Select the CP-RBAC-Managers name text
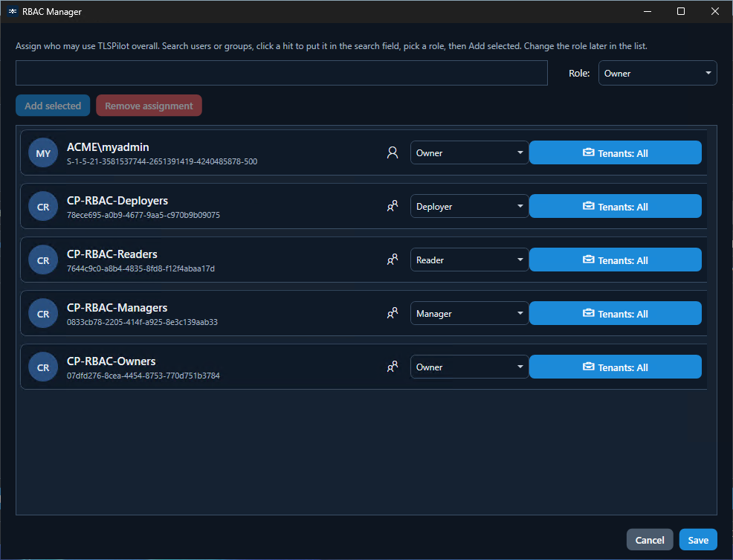 click(117, 308)
